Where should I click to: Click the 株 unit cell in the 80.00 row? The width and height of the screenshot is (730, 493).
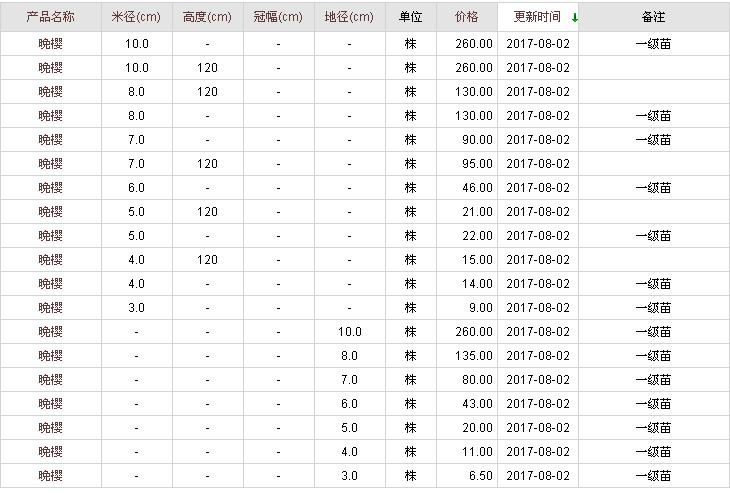[x=410, y=380]
